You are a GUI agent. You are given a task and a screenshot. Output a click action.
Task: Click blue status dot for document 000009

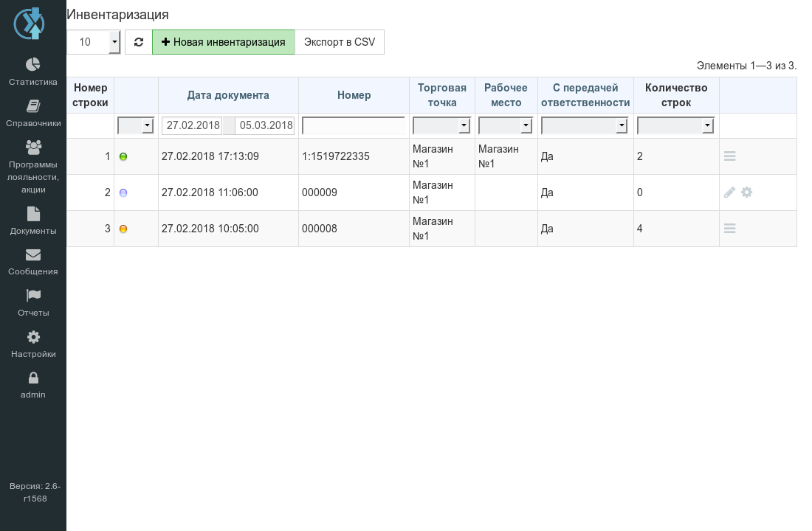[x=123, y=192]
